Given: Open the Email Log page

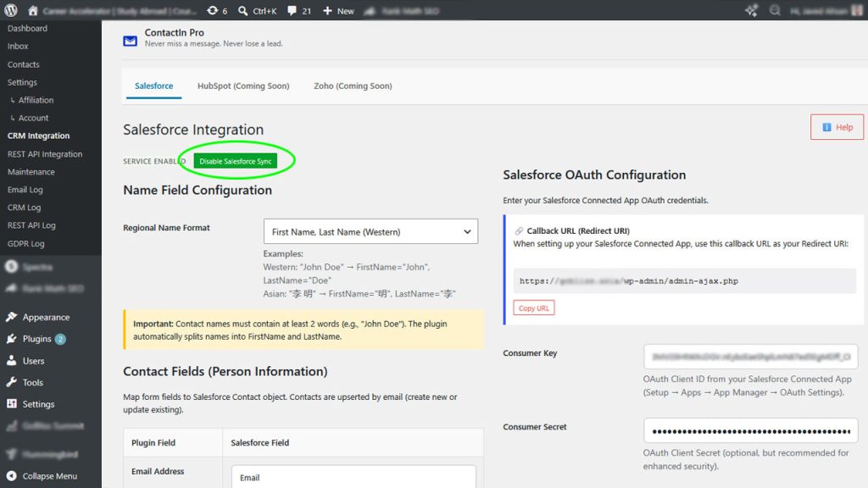Looking at the screenshot, I should pos(25,190).
